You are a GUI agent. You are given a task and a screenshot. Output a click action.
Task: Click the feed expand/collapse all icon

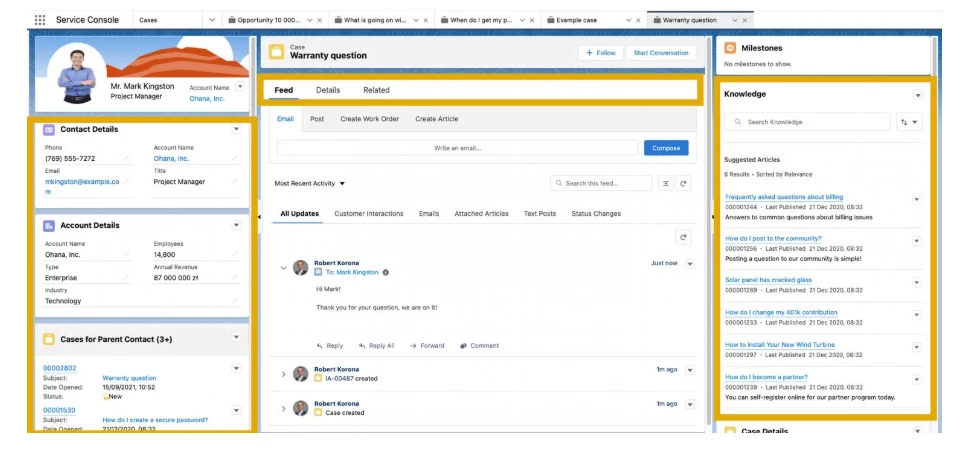[x=666, y=183]
